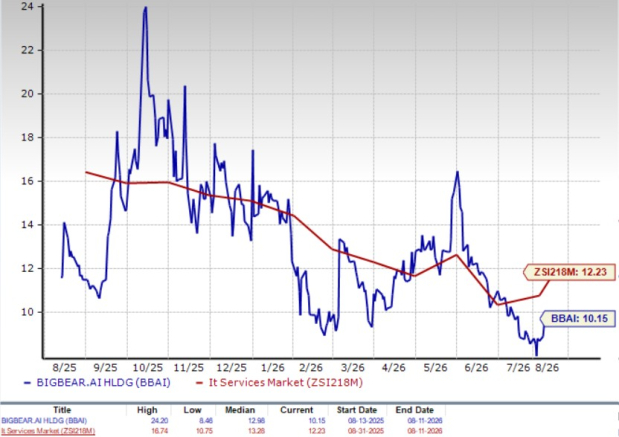Select ZSI218M high value 16.74

159,431
